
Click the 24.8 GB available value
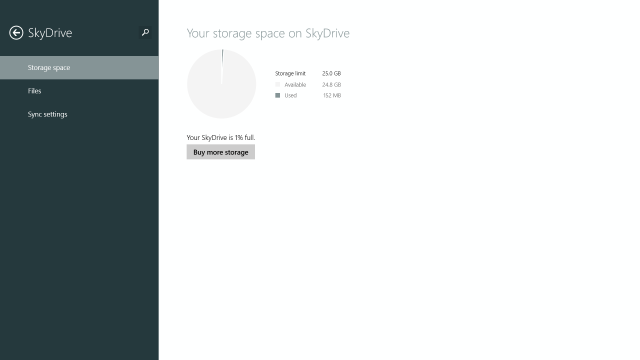click(331, 84)
